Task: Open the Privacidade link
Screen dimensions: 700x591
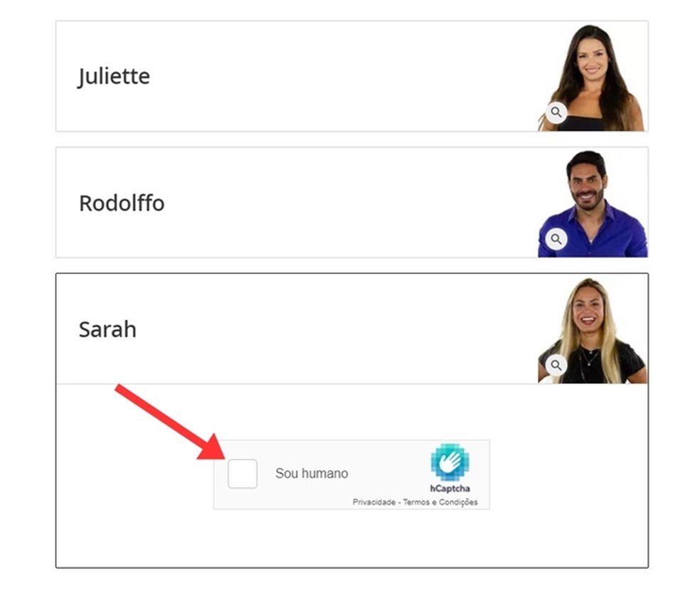Action: coord(374,502)
